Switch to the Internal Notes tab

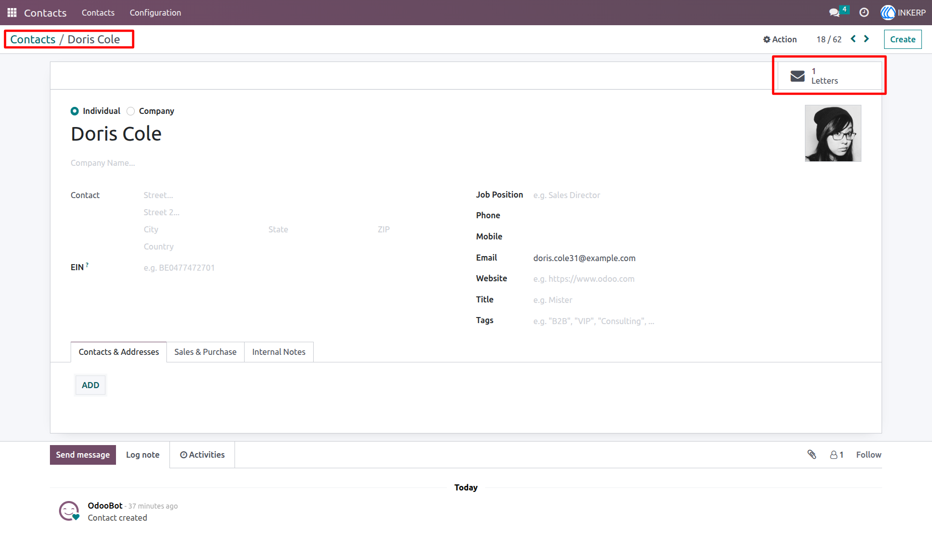click(279, 352)
